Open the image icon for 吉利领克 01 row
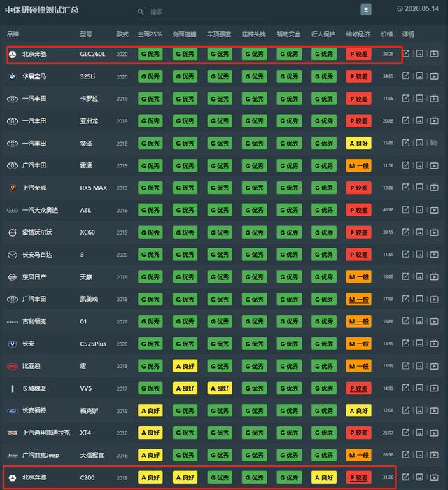 pyautogui.click(x=420, y=321)
